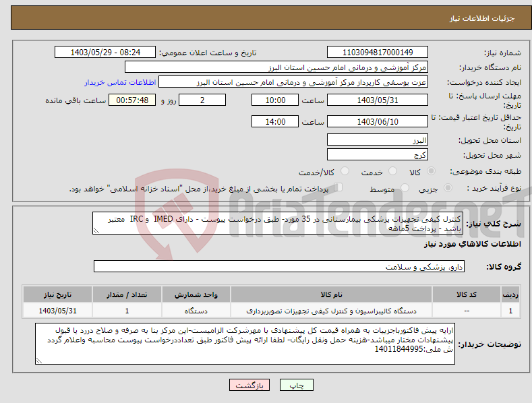532x403 pixels.
Task: Select the کالا/خدمت radio button
Action: click(345, 171)
